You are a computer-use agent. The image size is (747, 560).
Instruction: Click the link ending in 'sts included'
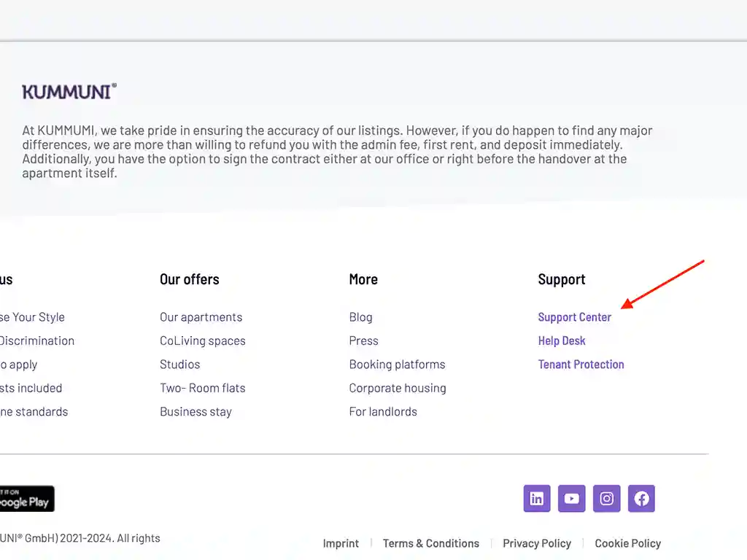(31, 388)
